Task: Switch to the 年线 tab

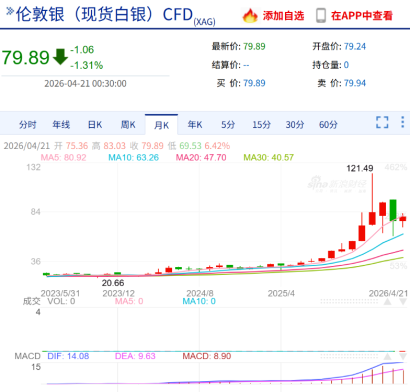Action: 61,125
